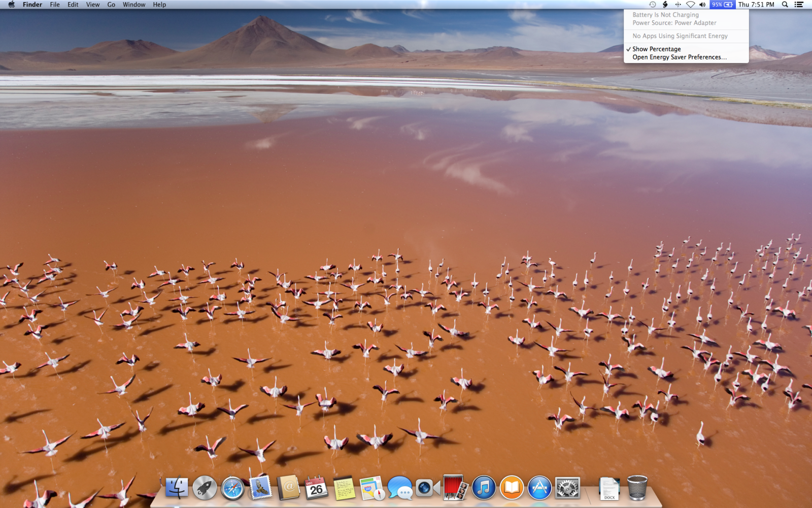The image size is (812, 508).
Task: Open Spotlight search magnifier
Action: point(785,5)
